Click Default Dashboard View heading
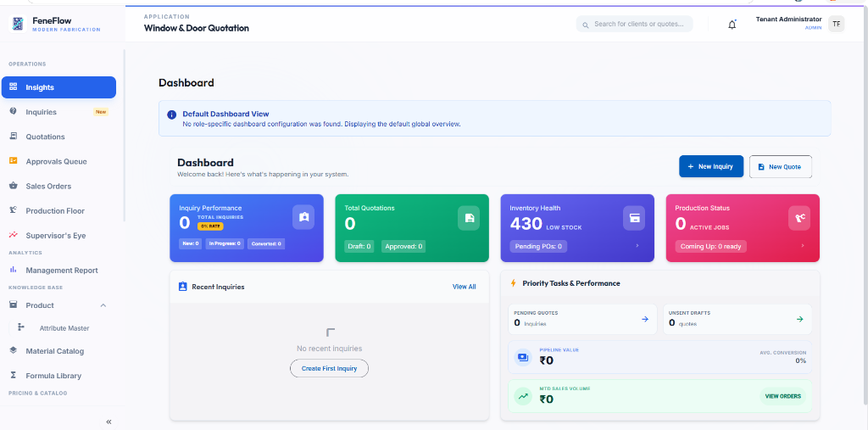The height and width of the screenshot is (430, 868). [x=225, y=114]
